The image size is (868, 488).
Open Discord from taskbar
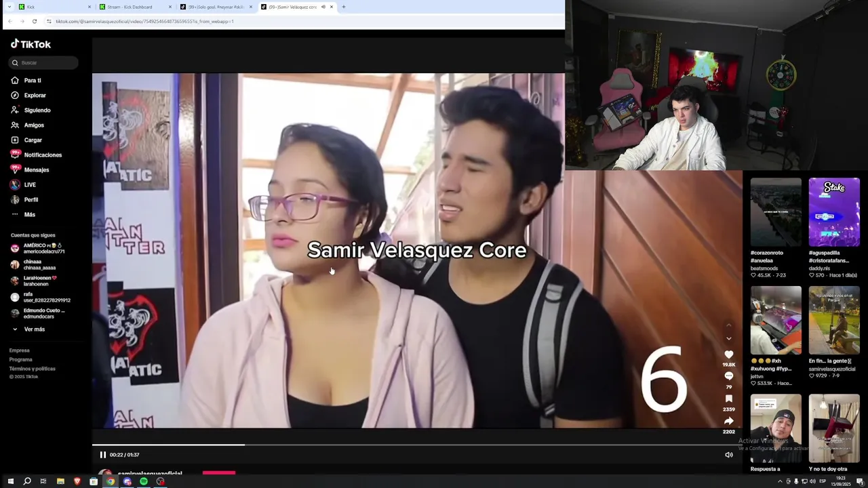click(127, 481)
